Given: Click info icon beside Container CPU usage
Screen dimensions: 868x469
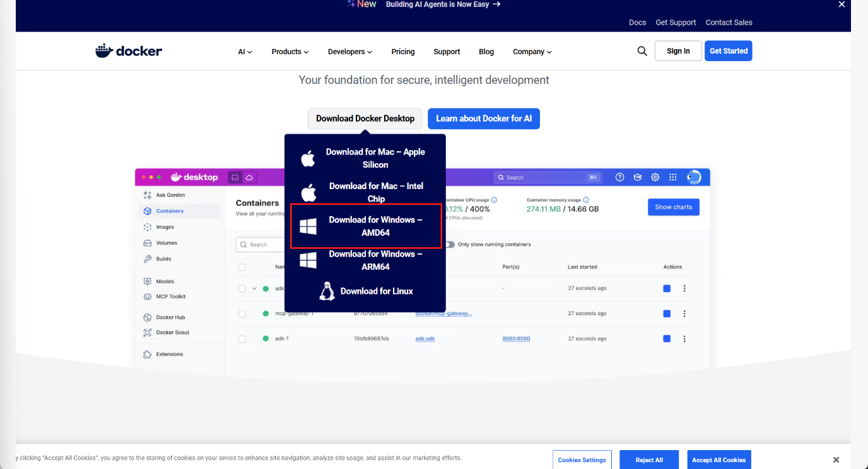Looking at the screenshot, I should 494,200.
